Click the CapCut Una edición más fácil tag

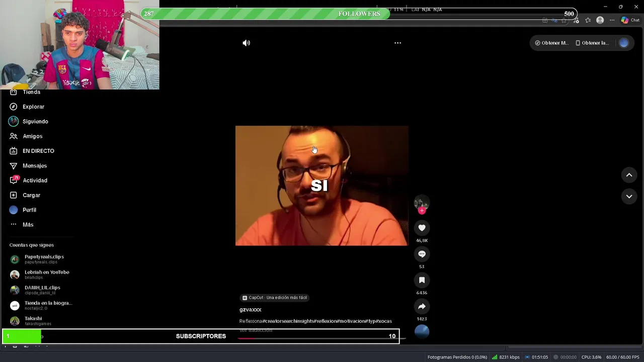(274, 298)
